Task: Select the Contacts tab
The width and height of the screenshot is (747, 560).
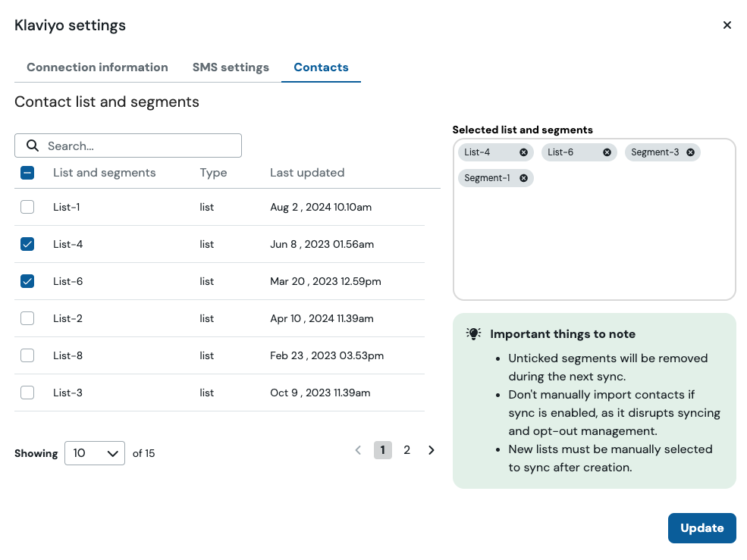Action: coord(321,67)
